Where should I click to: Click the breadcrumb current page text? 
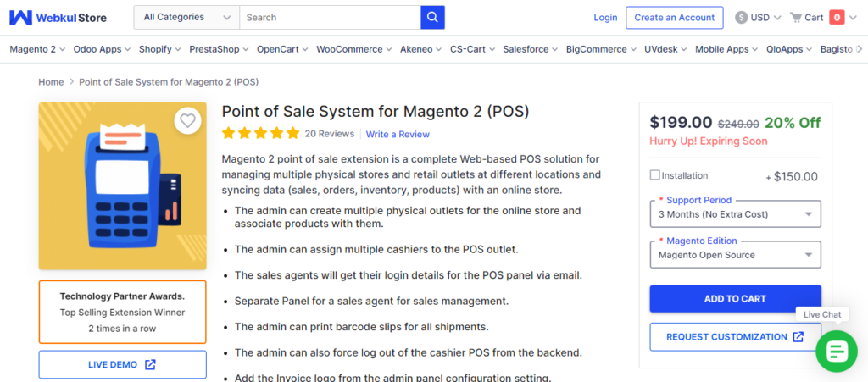[169, 82]
